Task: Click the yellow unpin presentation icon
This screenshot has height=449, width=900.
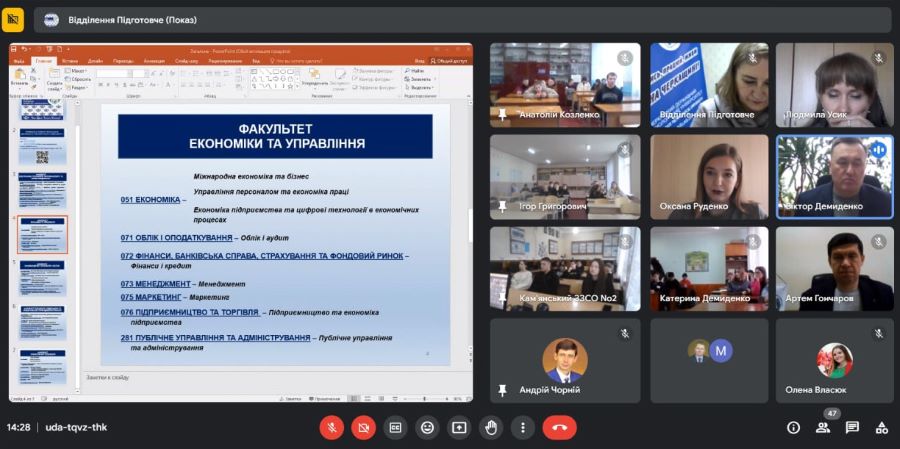Action: (13, 20)
